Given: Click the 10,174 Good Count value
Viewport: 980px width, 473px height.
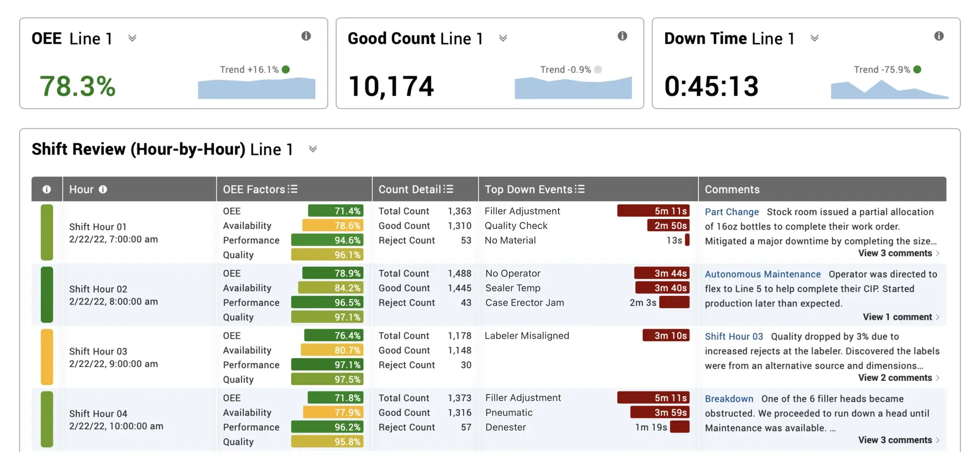Looking at the screenshot, I should point(391,86).
